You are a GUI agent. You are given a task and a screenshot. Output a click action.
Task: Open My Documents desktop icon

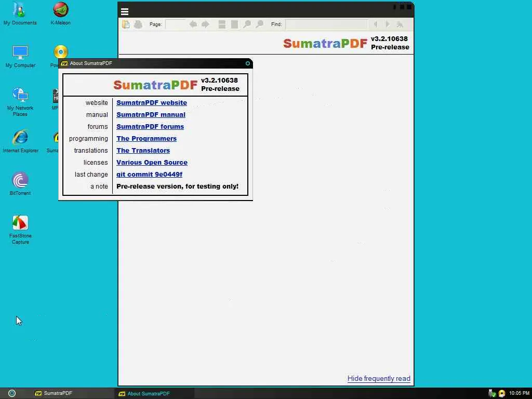coord(20,14)
